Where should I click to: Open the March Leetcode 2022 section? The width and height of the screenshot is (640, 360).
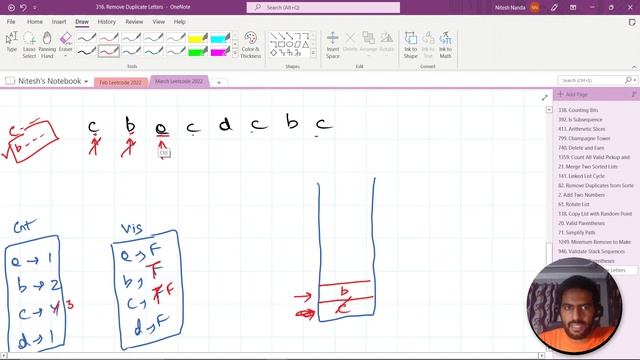[x=179, y=81]
